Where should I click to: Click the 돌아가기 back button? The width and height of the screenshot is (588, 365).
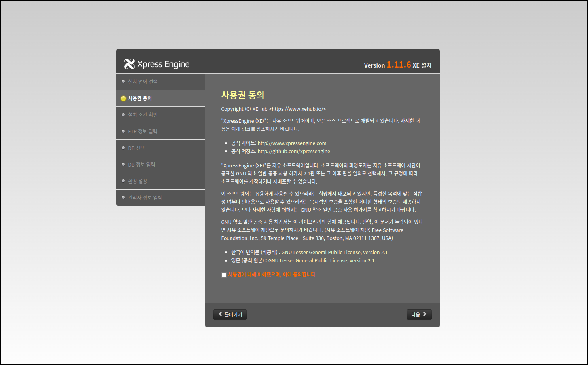click(x=230, y=314)
